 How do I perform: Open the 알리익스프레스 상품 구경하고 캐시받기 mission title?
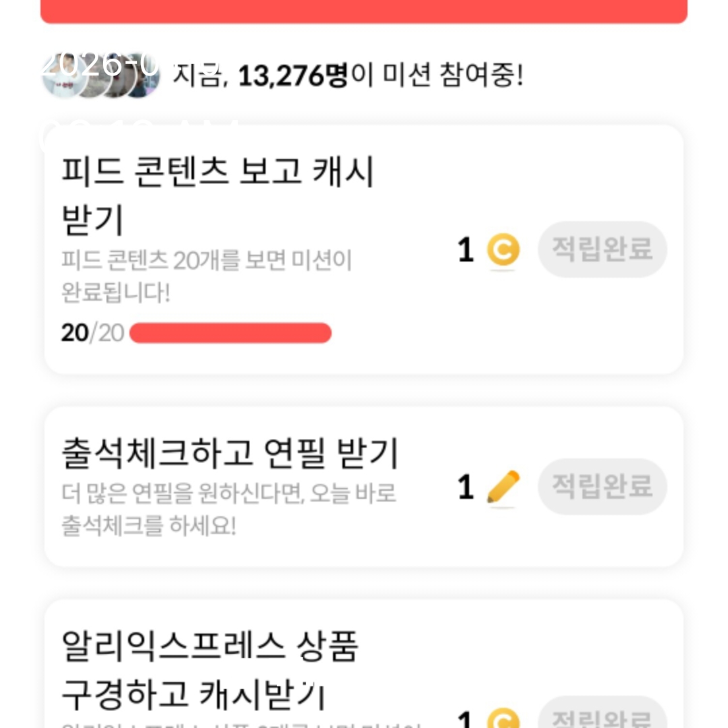click(209, 669)
